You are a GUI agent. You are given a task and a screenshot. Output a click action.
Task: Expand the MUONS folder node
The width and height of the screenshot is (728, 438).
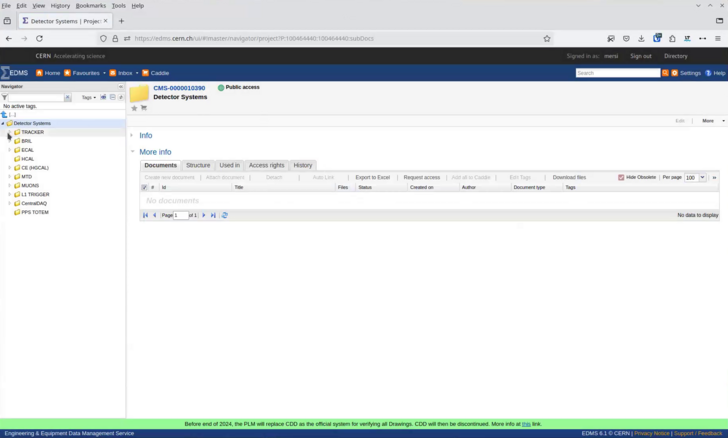[9, 185]
